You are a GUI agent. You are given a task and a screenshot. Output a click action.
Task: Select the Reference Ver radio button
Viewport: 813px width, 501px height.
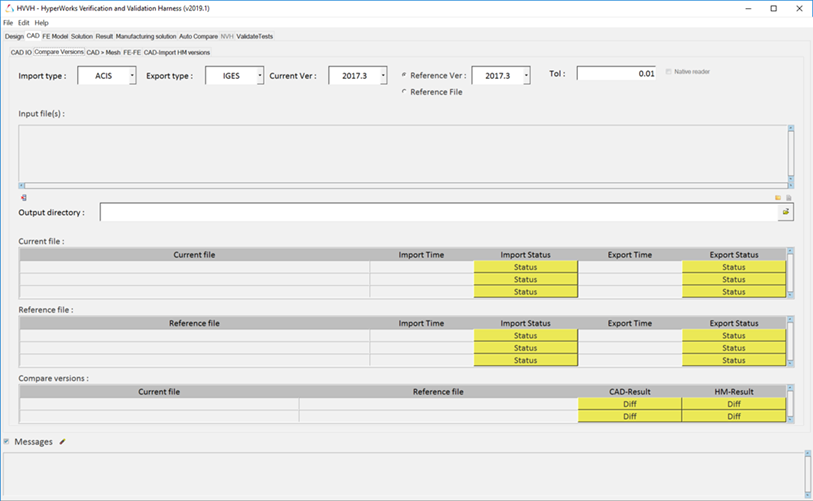(403, 75)
